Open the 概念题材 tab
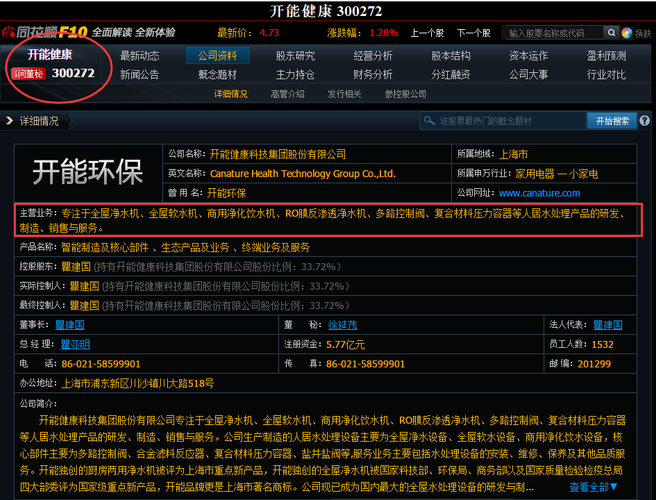The height and width of the screenshot is (500, 656). [218, 74]
